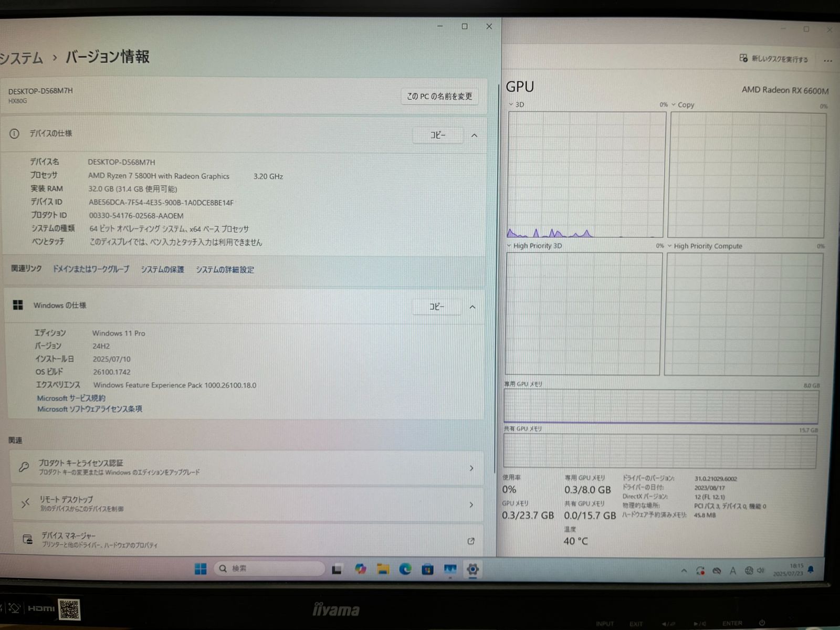Click the 3D GPU usage graph
The height and width of the screenshot is (630, 840).
(x=586, y=174)
